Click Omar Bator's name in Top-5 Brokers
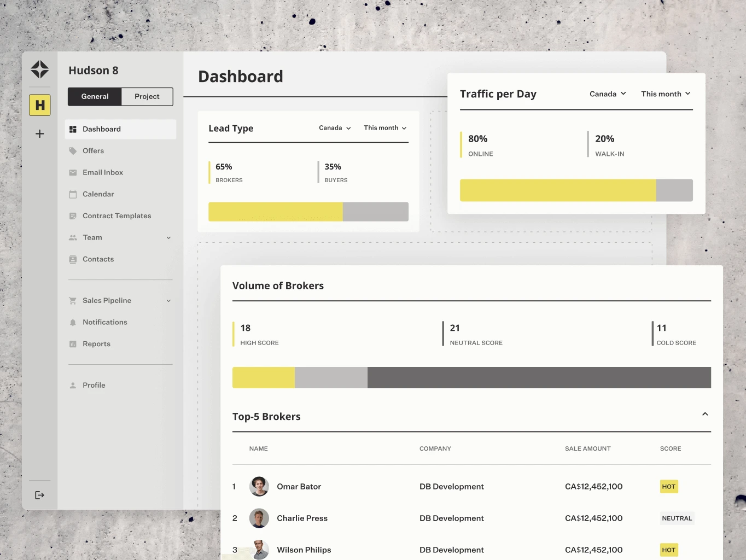Viewport: 746px width, 560px height. click(x=299, y=486)
